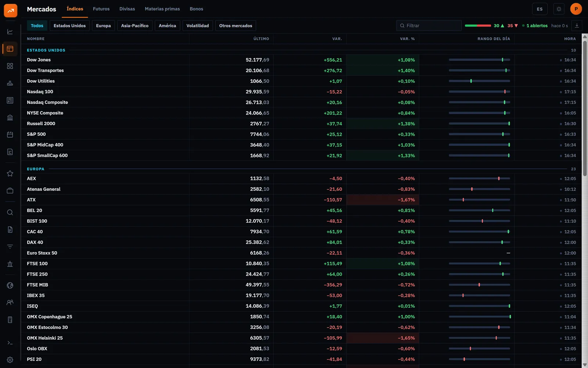Open the IBEX 35 index row
The image size is (588, 368).
301,296
